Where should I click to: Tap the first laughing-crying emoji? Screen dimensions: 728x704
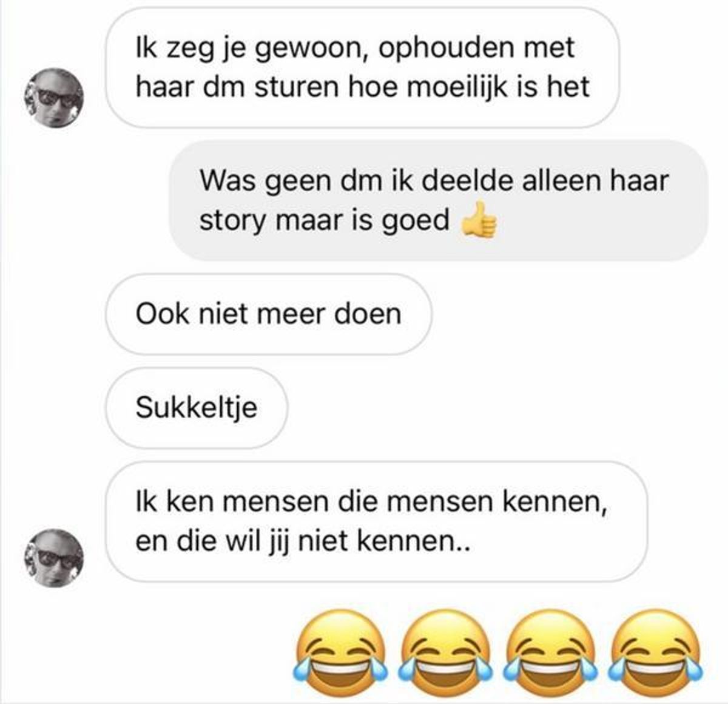(x=341, y=652)
